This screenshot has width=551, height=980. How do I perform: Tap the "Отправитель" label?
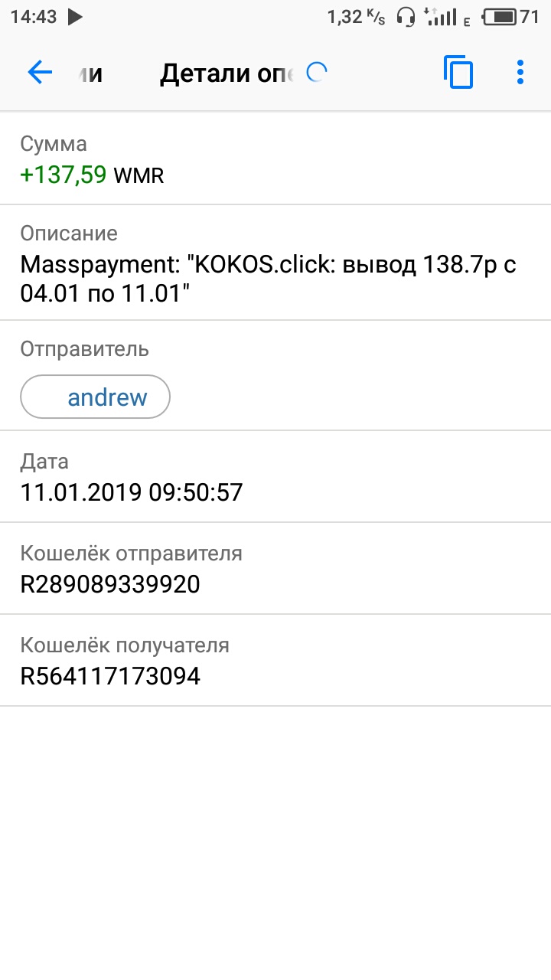84,349
